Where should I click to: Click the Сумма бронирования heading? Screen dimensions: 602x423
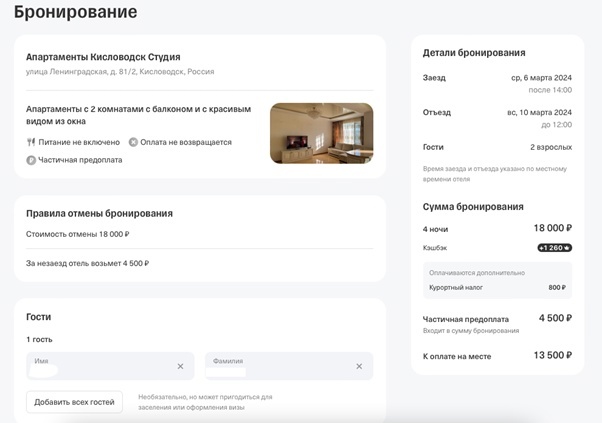click(473, 207)
